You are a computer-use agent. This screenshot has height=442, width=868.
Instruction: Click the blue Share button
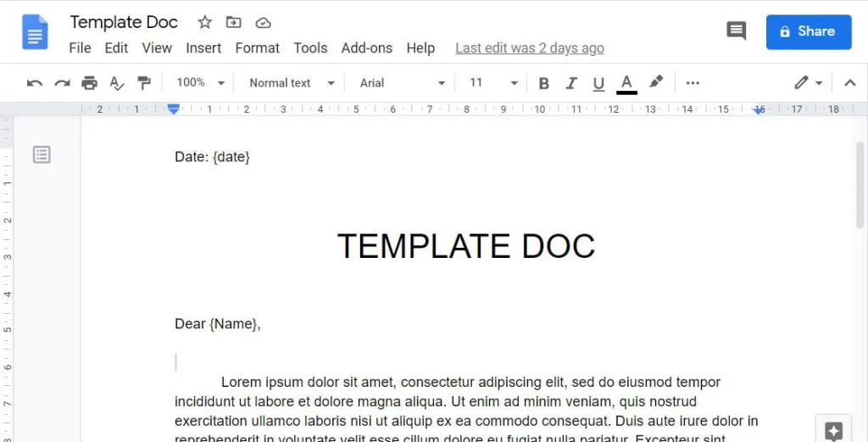[809, 31]
